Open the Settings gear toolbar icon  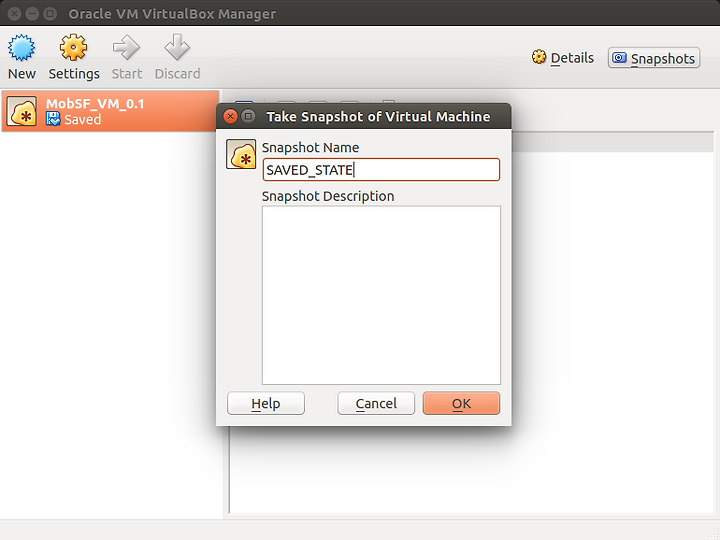point(73,48)
